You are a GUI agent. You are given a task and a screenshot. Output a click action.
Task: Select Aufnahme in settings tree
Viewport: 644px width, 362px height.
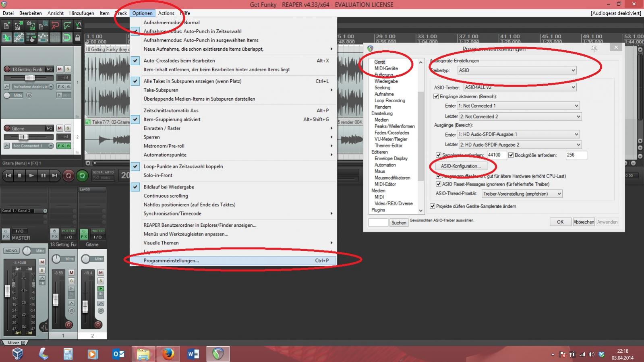tap(384, 94)
